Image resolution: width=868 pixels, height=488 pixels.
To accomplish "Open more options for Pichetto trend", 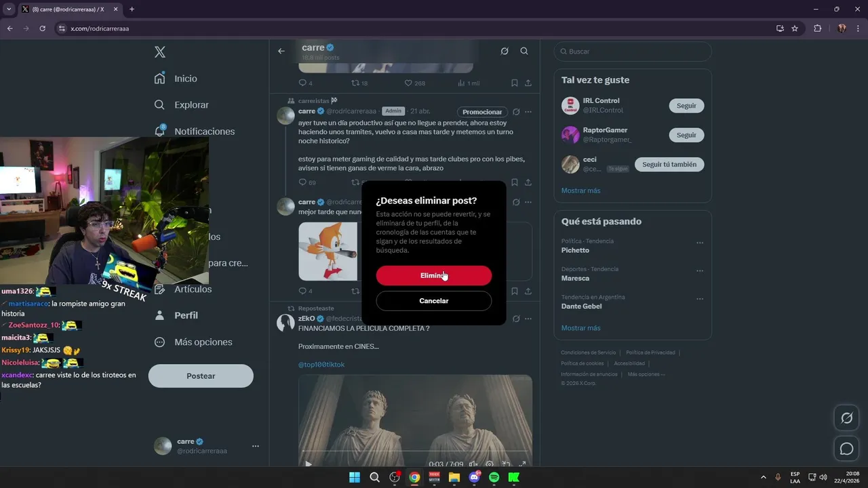I will pos(700,243).
